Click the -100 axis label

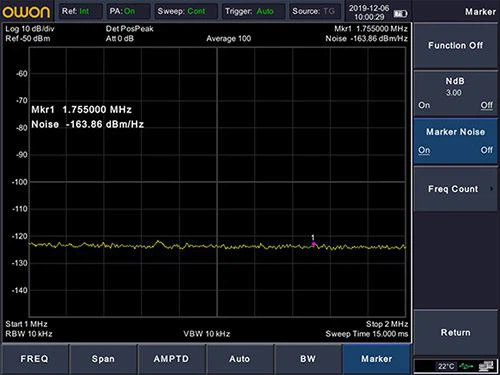tap(20, 182)
